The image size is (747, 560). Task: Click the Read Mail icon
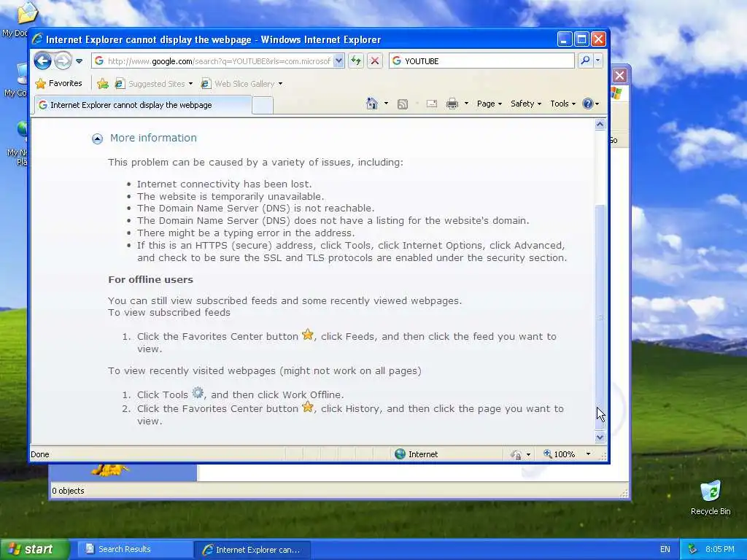pyautogui.click(x=432, y=104)
